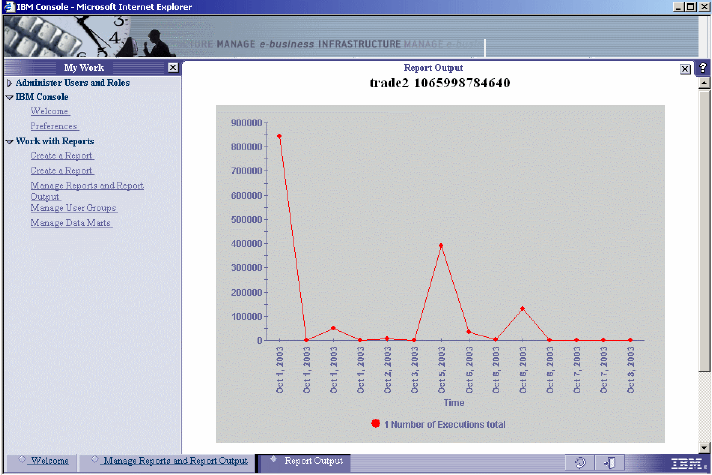Open the Preferences link
This screenshot has width=712, height=475.
coord(54,126)
